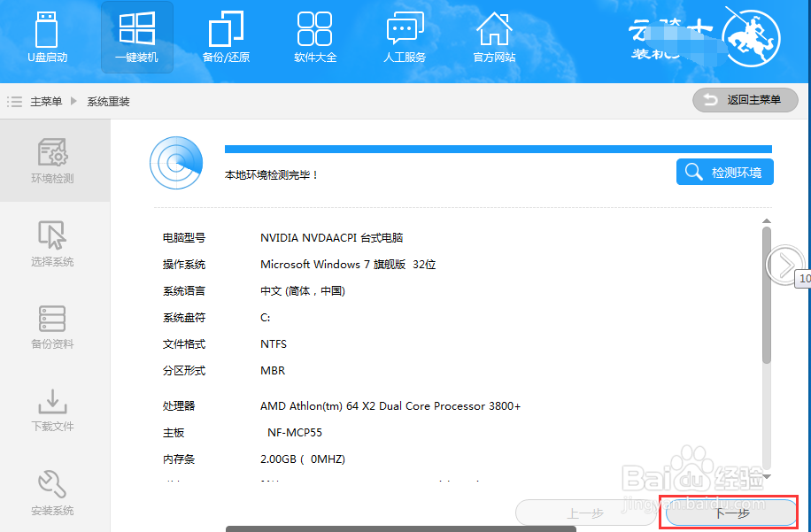Open the 备份/还原 feature icon

pos(225,37)
